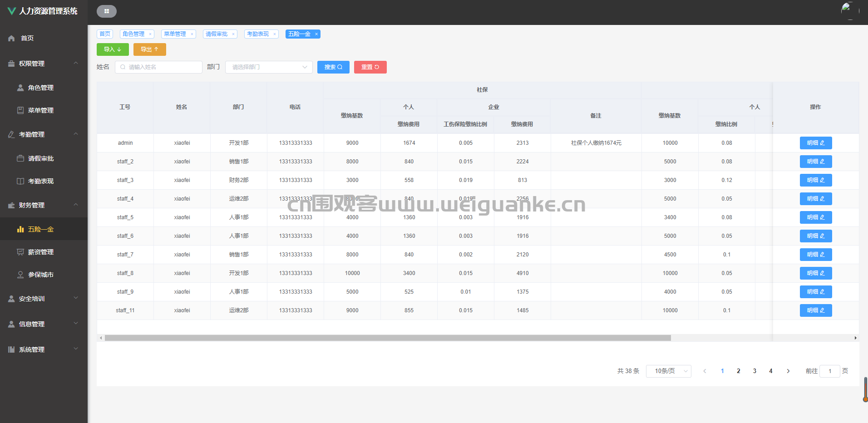Collapse the 考勤管理 menu group
This screenshot has height=423, width=868.
(x=76, y=134)
